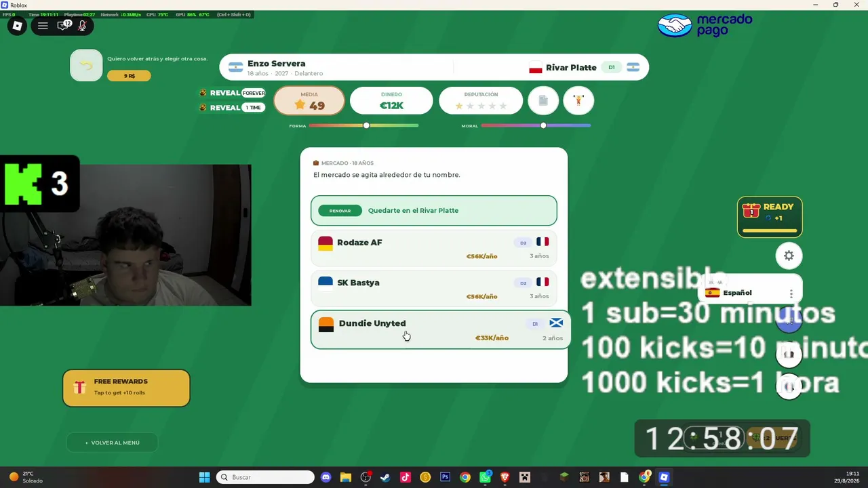Open the DINERO €12K panel
Viewport: 868px width, 488px height.
391,101
